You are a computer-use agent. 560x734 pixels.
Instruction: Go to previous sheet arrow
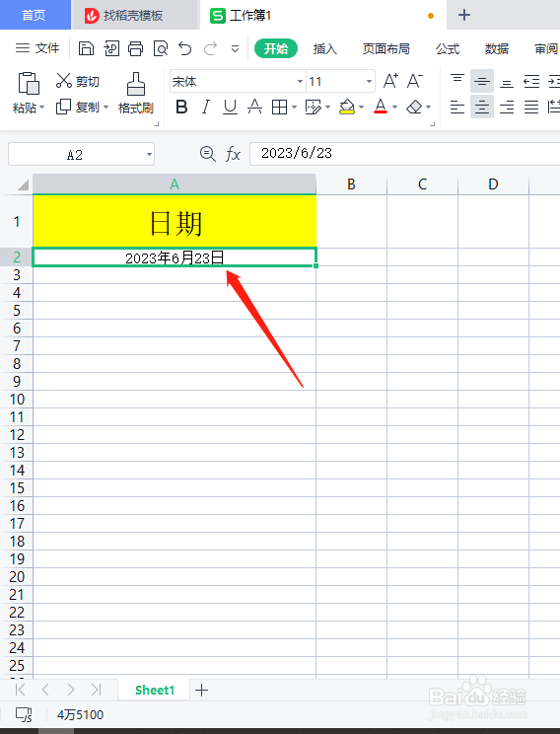tap(45, 690)
